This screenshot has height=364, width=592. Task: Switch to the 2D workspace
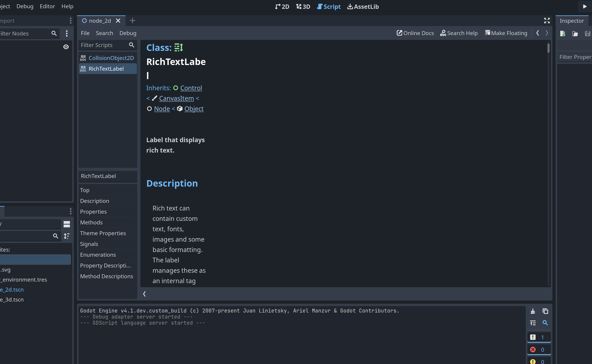(282, 6)
